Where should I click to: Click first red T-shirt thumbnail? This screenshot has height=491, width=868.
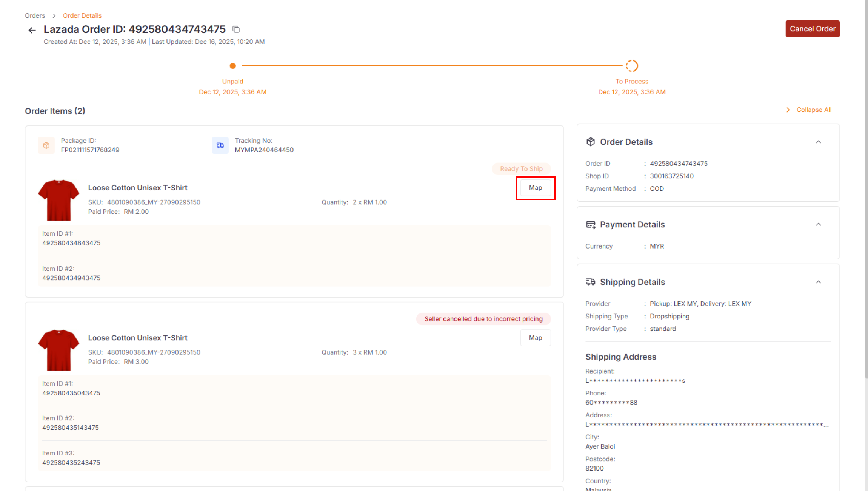[59, 200]
